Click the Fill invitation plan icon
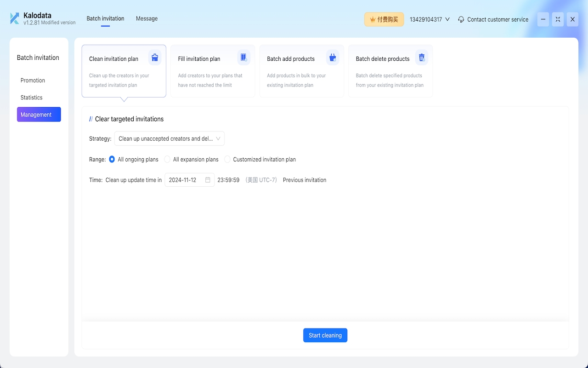This screenshot has width=588, height=368. [243, 57]
